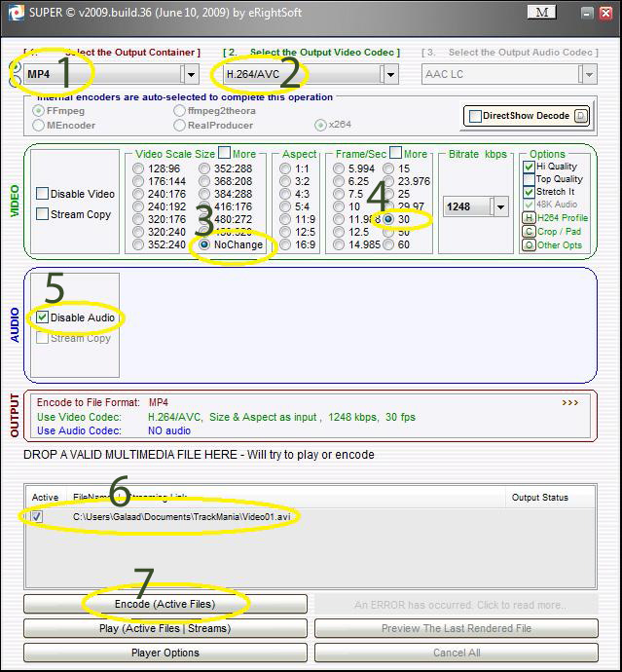The image size is (622, 672).
Task: Click the Cancel All button
Action: click(457, 653)
